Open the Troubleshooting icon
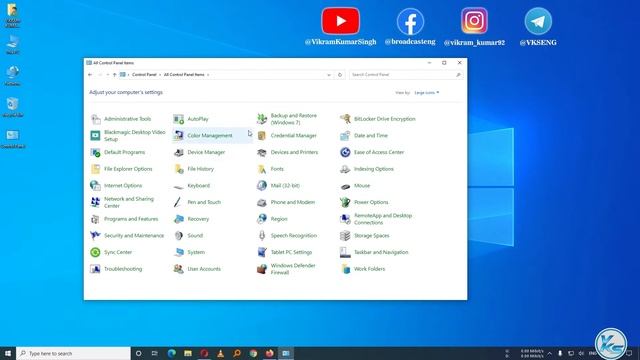This screenshot has width=640, height=360. (x=96, y=269)
